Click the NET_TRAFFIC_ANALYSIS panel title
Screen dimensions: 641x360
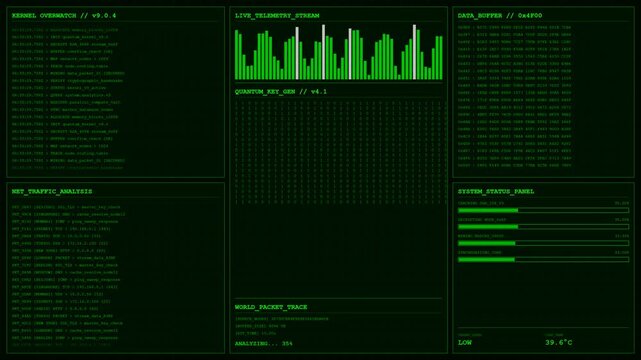pyautogui.click(x=52, y=191)
